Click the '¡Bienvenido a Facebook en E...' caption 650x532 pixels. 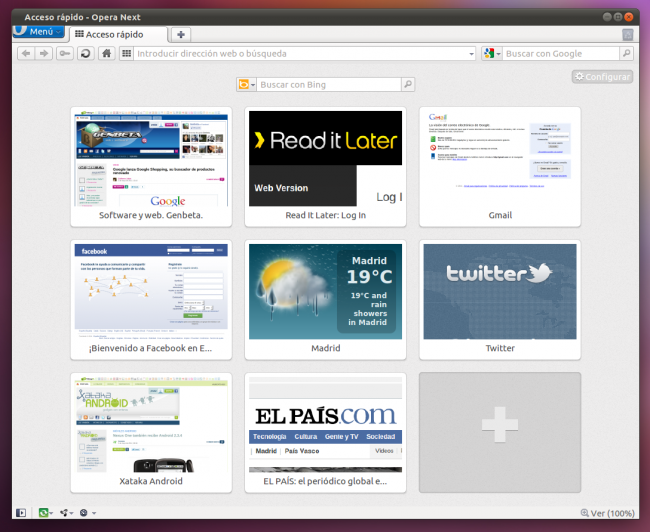tap(150, 348)
